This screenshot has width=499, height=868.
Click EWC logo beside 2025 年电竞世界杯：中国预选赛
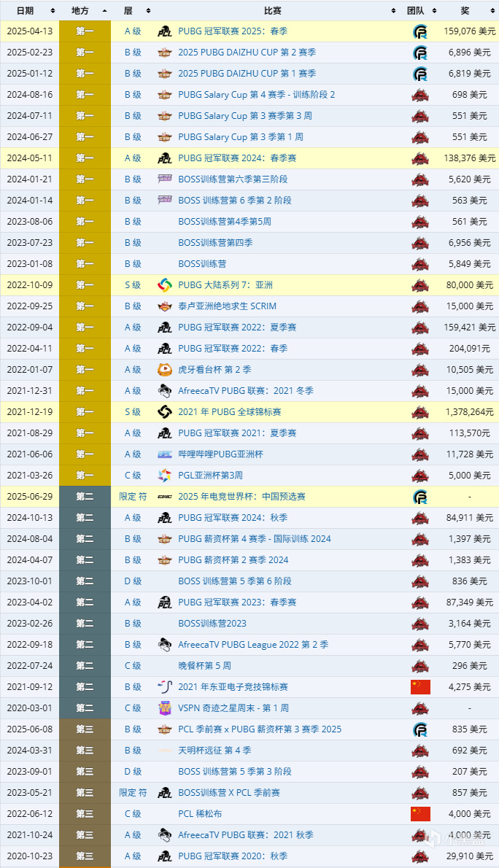pyautogui.click(x=164, y=497)
